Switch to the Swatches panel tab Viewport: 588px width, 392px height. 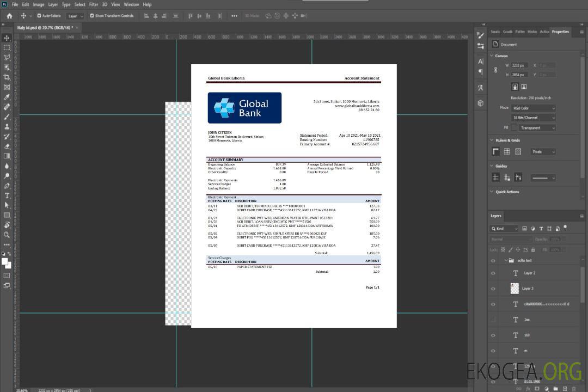point(495,32)
